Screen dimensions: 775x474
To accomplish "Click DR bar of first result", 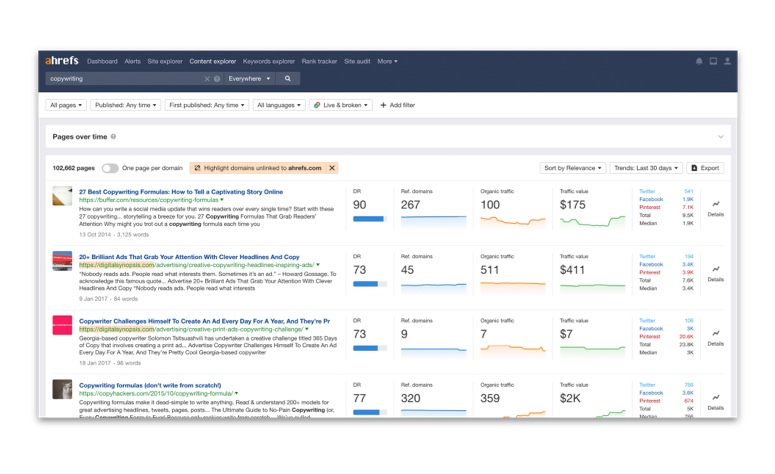I will coord(370,218).
